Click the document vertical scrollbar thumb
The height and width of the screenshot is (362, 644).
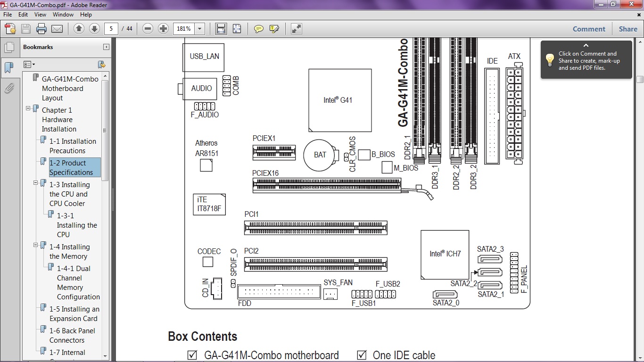coord(640,79)
